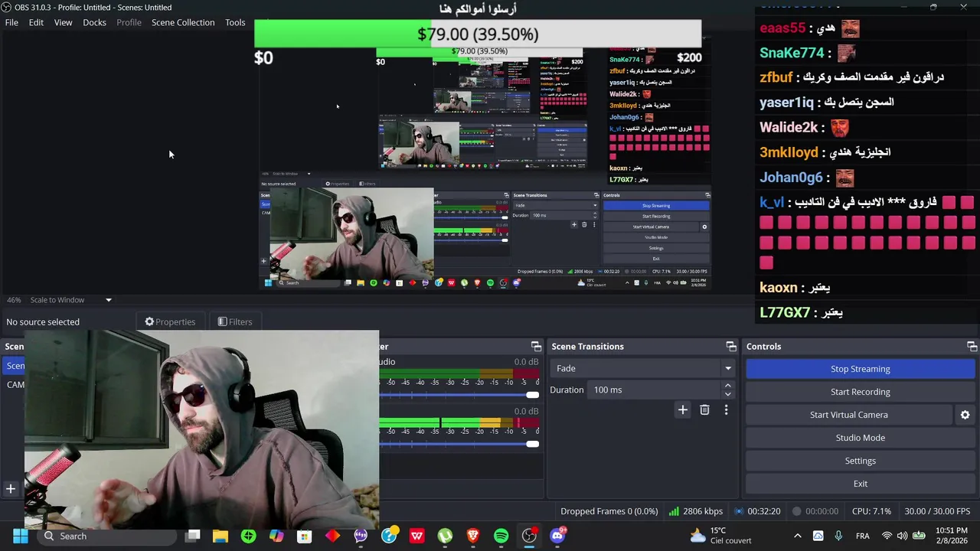The width and height of the screenshot is (980, 551).
Task: Click the OBS Studio taskbar icon
Action: [x=529, y=536]
